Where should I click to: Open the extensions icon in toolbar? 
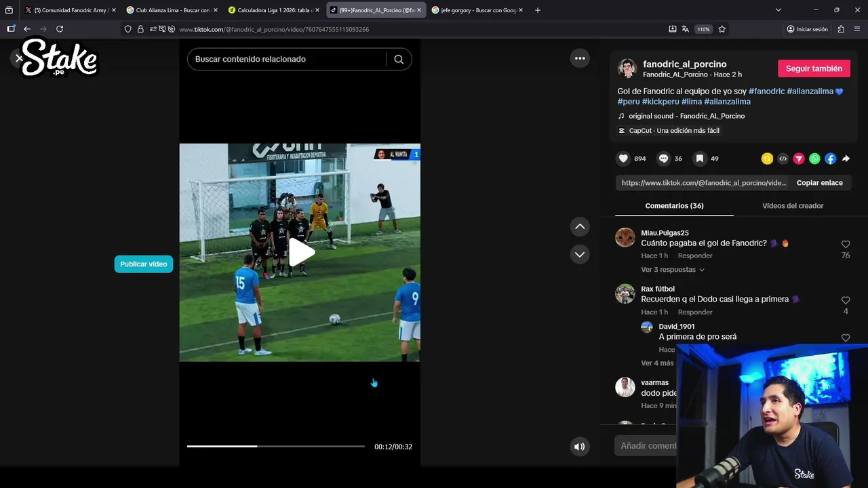coord(841,29)
